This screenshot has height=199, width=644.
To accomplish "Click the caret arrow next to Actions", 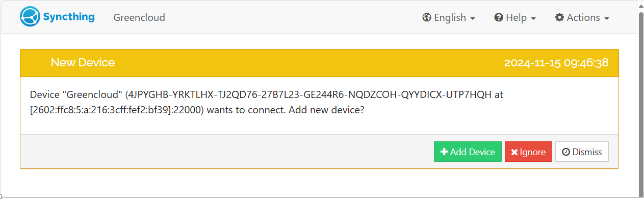I will coord(607,18).
